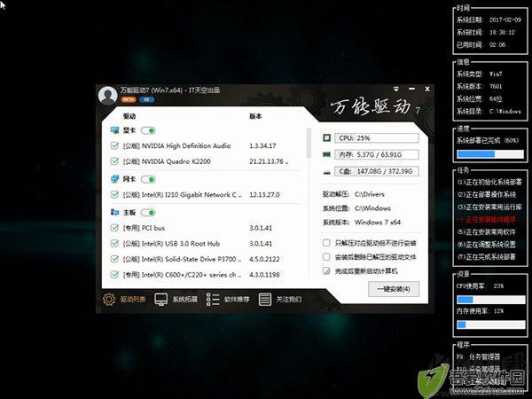The image size is (532, 399).
Task: Switch to the 关注我们 tab
Action: (x=289, y=300)
